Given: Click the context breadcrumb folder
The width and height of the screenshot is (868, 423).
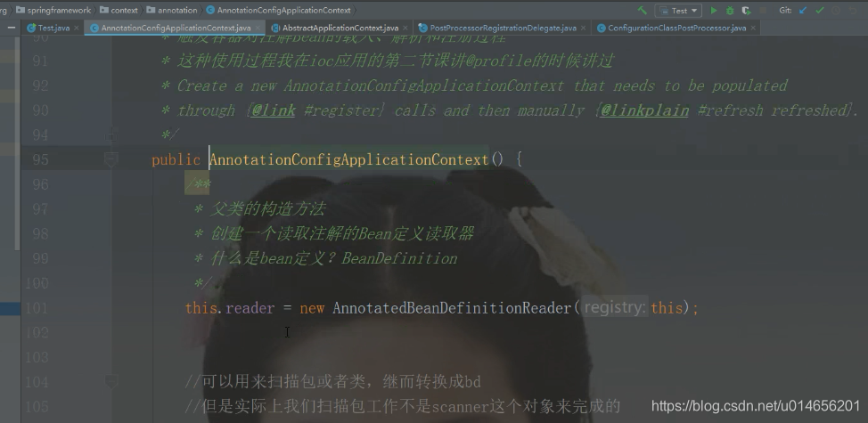Looking at the screenshot, I should 119,10.
